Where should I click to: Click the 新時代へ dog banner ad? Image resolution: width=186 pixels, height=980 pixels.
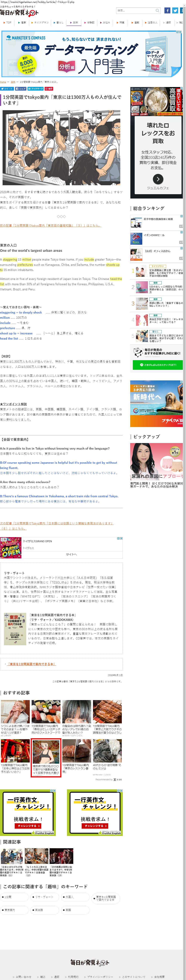pyautogui.click(x=156, y=404)
